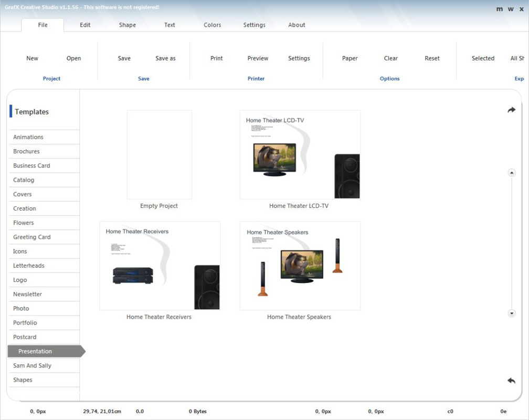Select the Home Theater Speakers template

click(300, 266)
